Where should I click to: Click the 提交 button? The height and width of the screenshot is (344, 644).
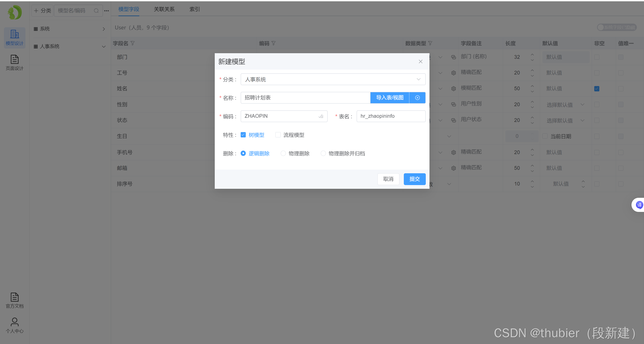pos(414,179)
